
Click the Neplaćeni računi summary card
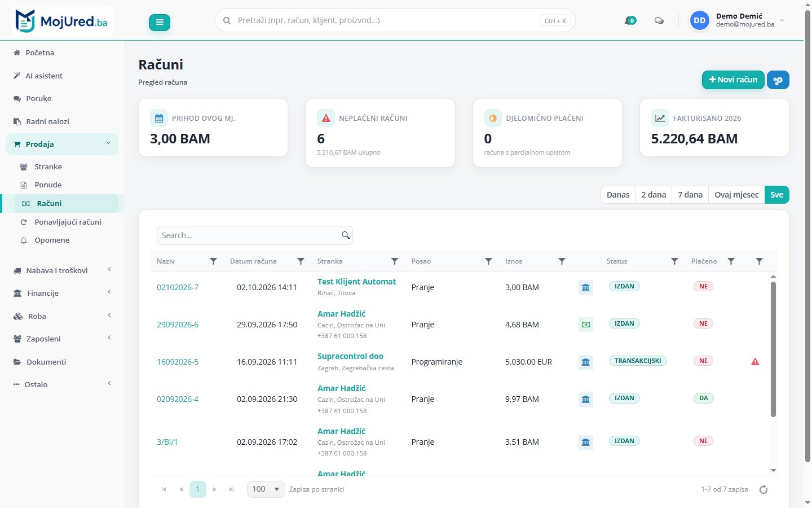(380, 133)
